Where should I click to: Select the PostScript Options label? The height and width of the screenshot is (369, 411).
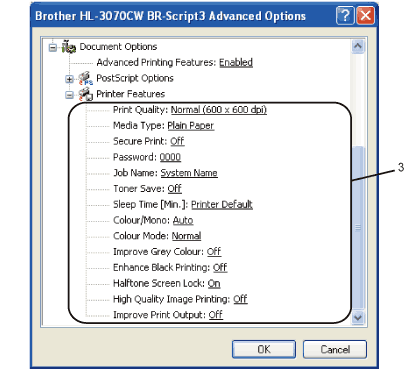click(135, 78)
